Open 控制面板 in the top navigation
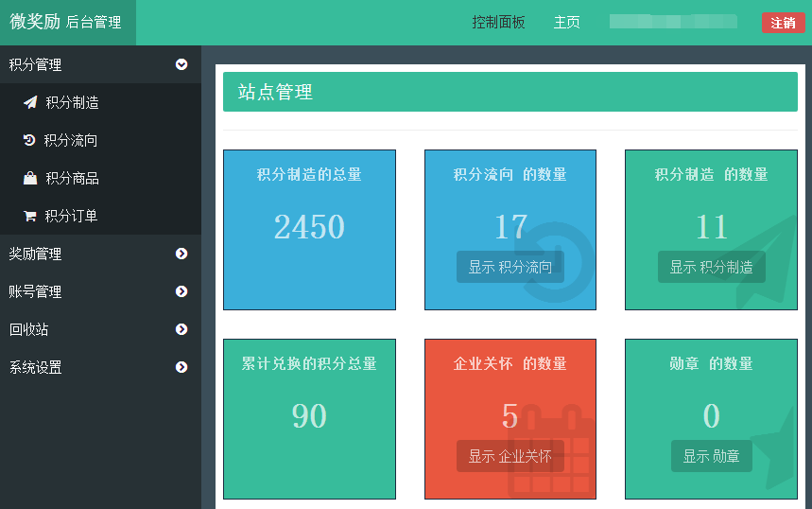 498,23
